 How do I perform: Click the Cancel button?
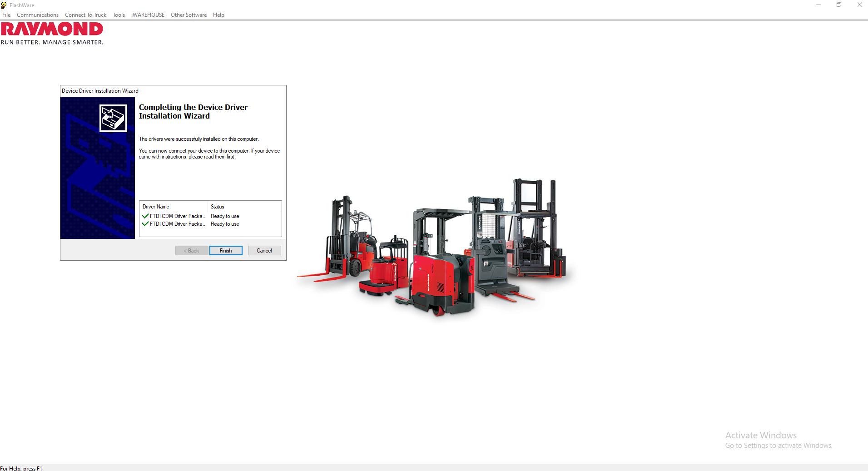264,250
